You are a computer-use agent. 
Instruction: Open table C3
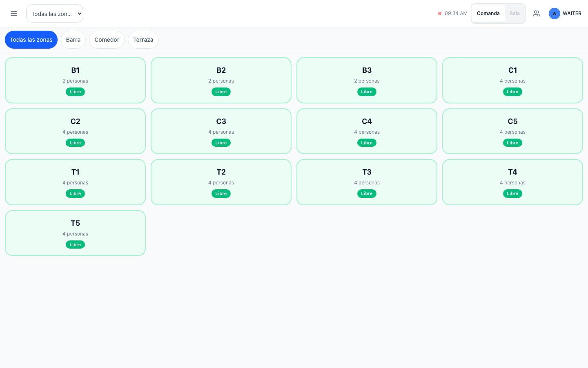pyautogui.click(x=221, y=131)
